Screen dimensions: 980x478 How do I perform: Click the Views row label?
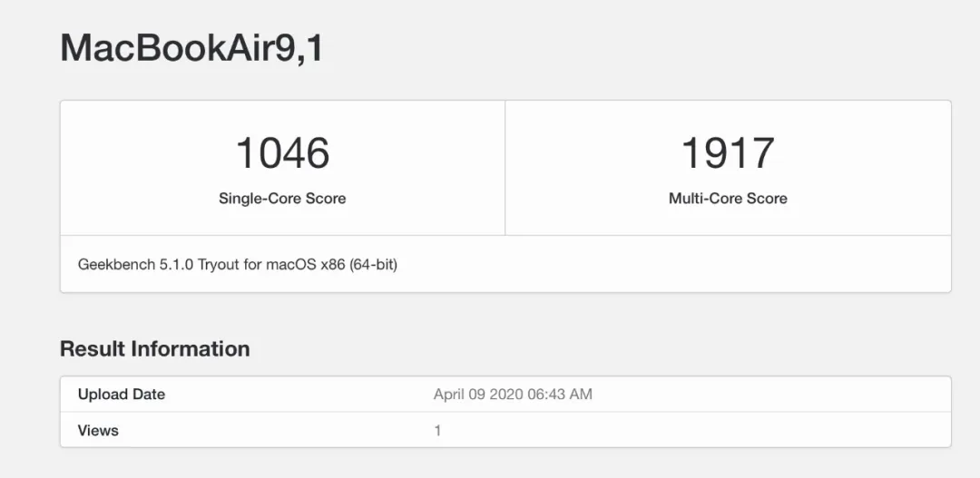[98, 431]
